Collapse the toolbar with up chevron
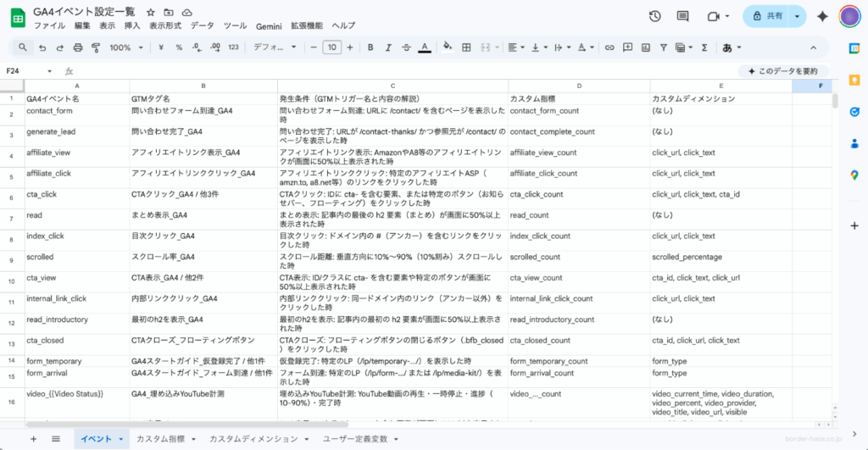This screenshot has width=868, height=450. click(813, 47)
